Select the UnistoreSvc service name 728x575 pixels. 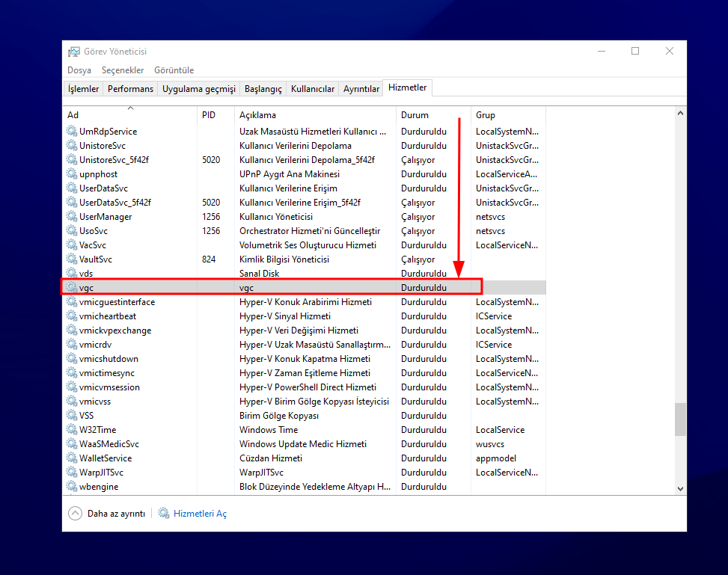103,145
